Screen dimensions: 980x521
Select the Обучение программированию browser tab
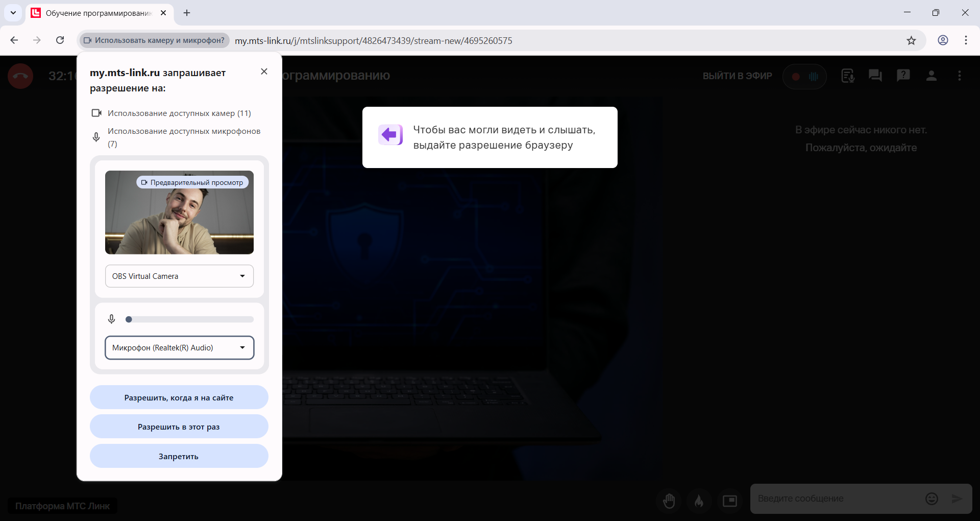pyautogui.click(x=99, y=13)
